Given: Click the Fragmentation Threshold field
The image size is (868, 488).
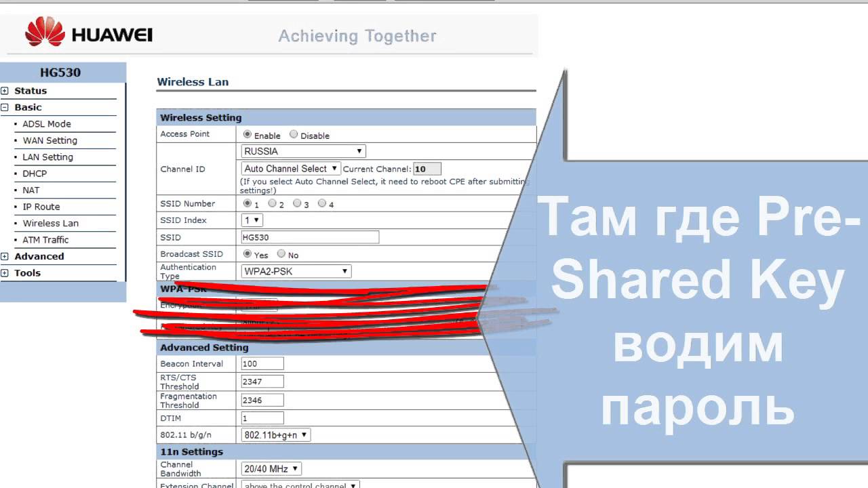Looking at the screenshot, I should 262,401.
